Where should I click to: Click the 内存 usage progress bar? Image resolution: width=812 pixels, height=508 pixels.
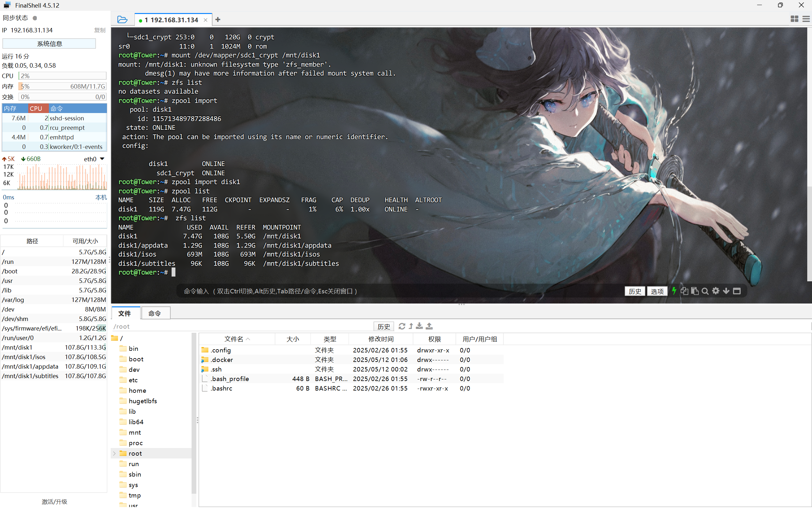[62, 86]
